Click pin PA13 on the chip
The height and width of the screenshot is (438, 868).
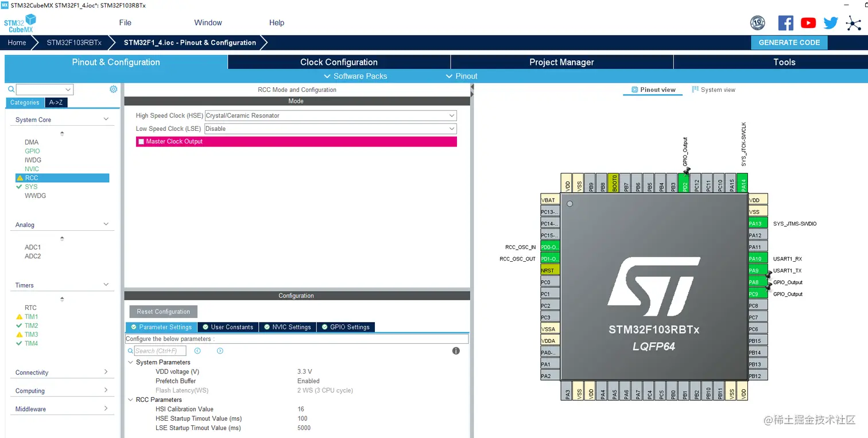coord(758,223)
